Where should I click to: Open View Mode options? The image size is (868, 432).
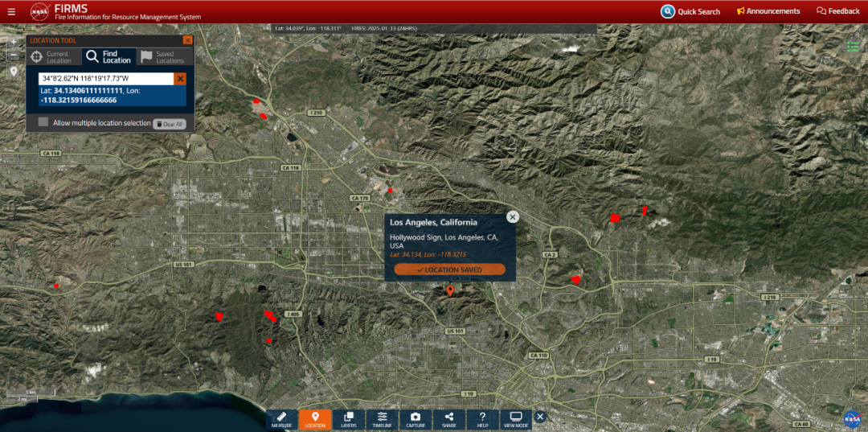pos(516,418)
